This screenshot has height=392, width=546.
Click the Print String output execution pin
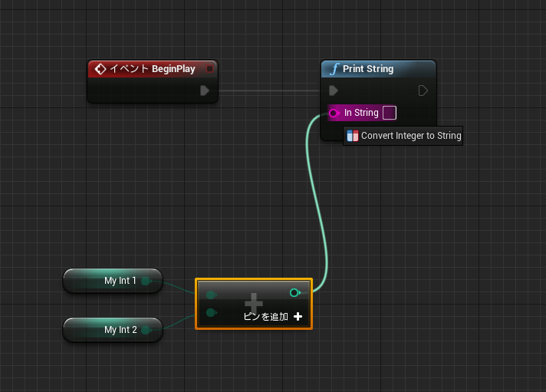point(423,91)
